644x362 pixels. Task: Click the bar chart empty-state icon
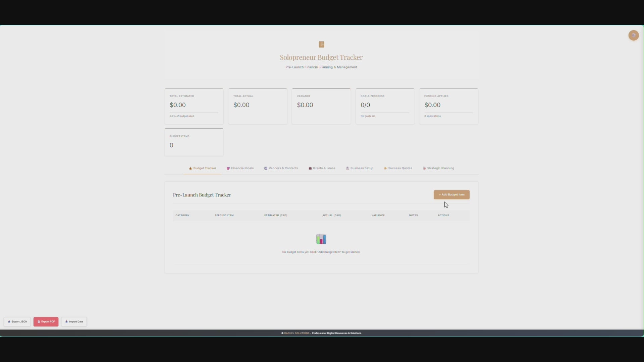tap(321, 239)
